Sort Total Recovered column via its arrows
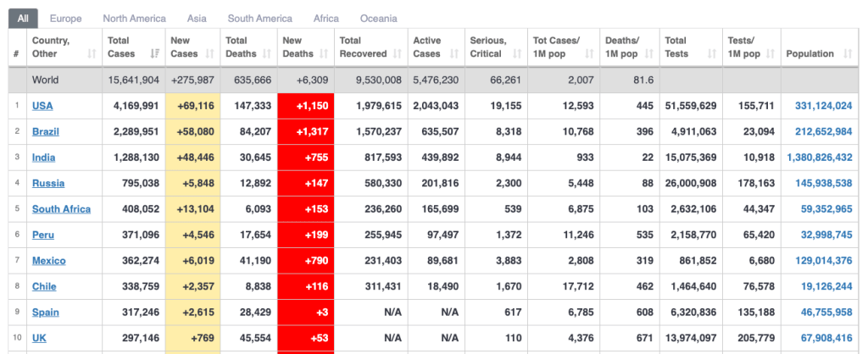Viewport: 868px width, 354px height. 396,54
